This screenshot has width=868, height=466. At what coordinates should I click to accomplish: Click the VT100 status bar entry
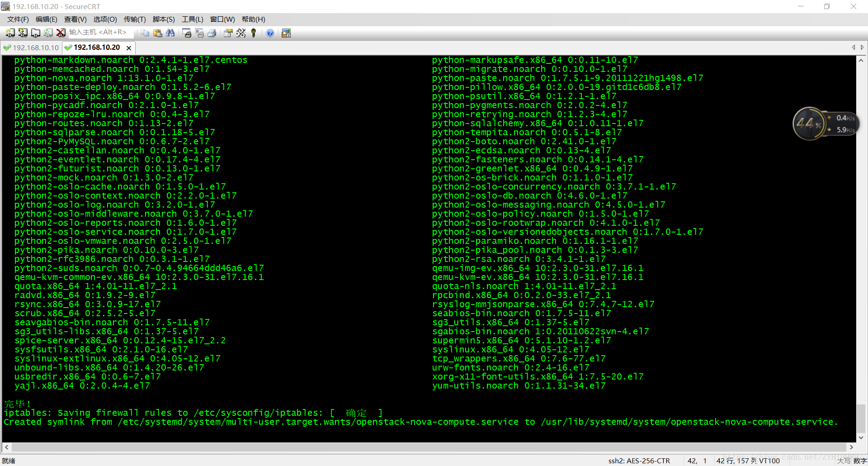(x=769, y=461)
